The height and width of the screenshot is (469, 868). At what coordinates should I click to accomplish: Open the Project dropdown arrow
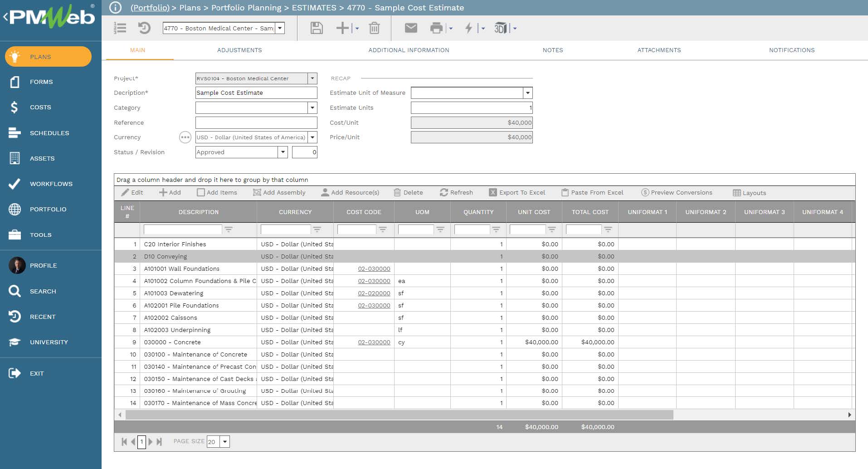tap(312, 78)
